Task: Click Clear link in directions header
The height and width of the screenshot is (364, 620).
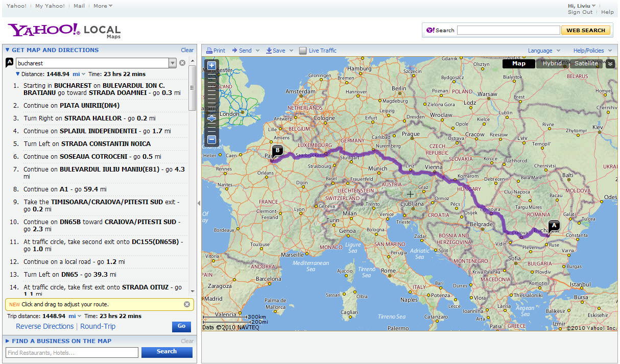Action: (187, 50)
